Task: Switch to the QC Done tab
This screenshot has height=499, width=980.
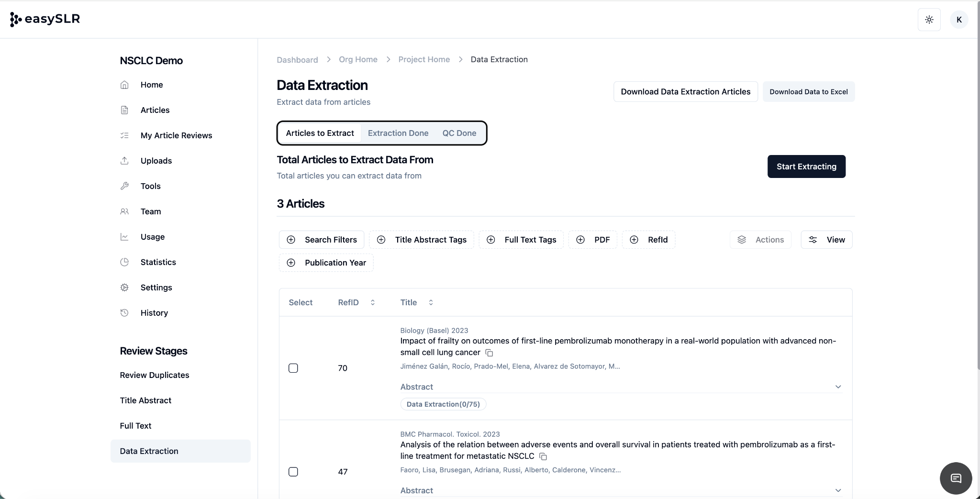Action: tap(459, 133)
